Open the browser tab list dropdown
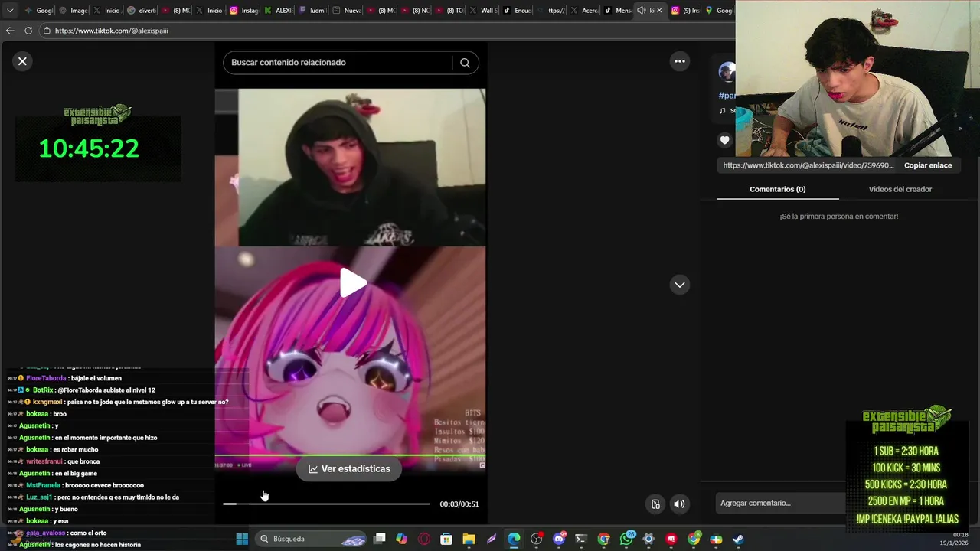 point(10,11)
